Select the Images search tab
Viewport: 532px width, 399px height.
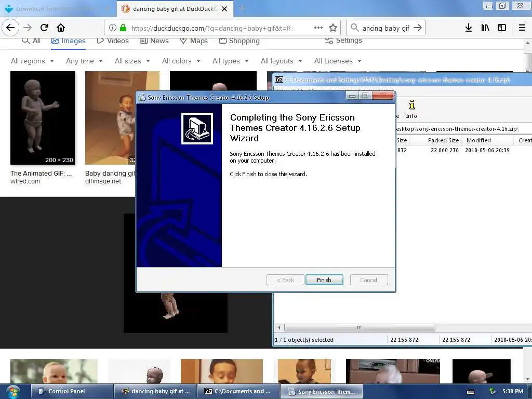click(x=68, y=41)
